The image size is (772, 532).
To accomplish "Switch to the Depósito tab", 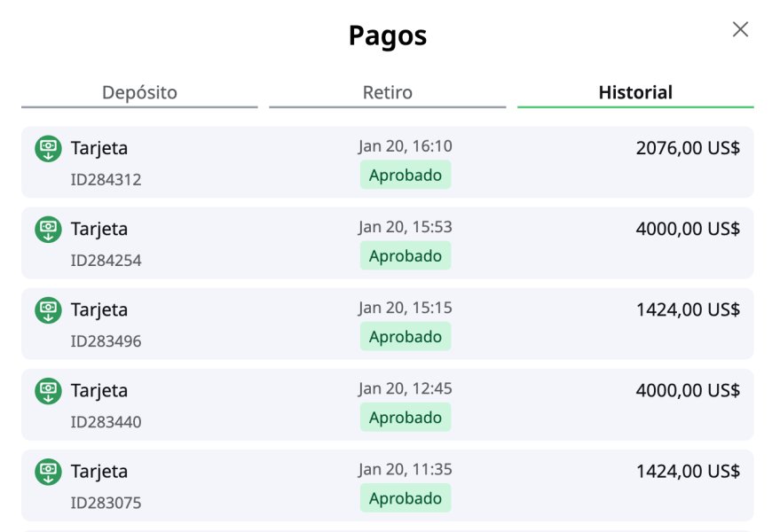I will coord(139,92).
